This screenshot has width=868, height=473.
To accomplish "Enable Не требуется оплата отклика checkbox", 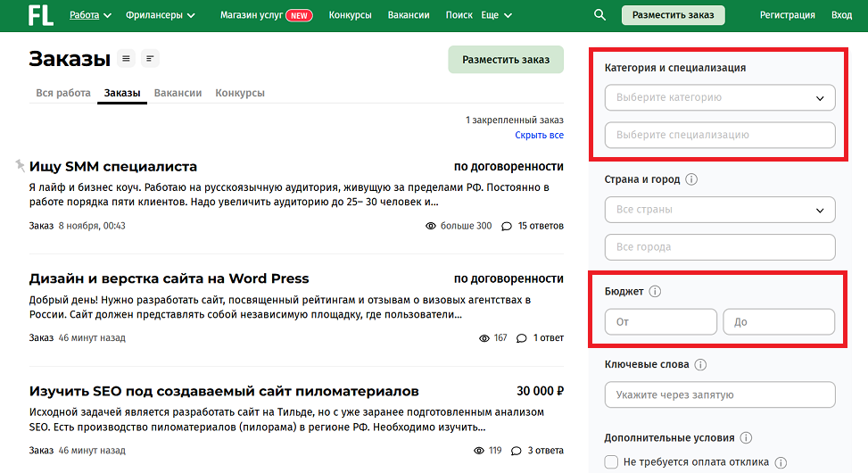I will point(611,462).
